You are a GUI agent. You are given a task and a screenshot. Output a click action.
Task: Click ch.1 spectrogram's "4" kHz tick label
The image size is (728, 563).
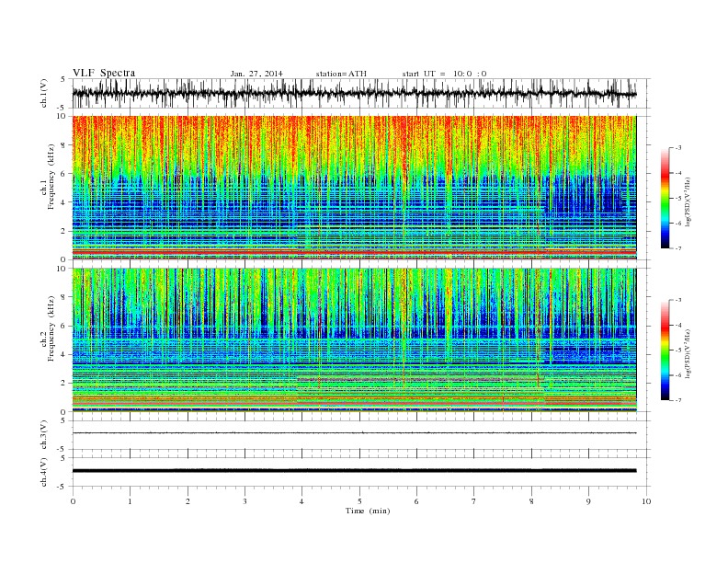click(x=64, y=202)
